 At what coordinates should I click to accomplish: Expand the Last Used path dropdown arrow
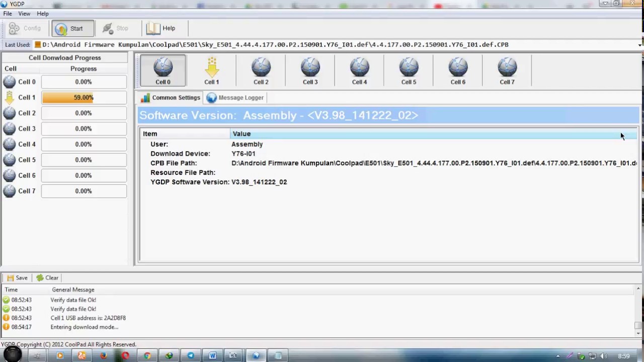pyautogui.click(x=639, y=45)
